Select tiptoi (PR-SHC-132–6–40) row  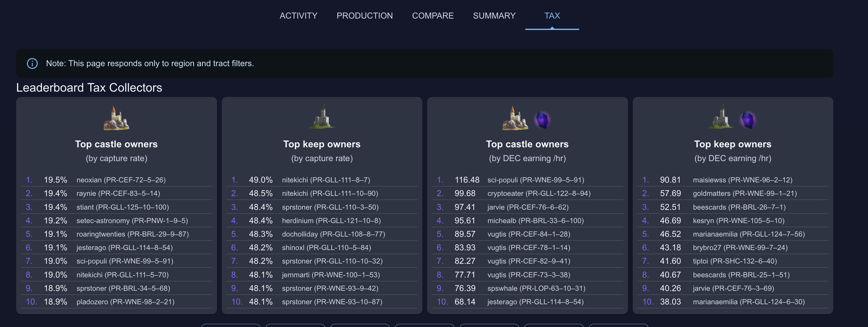click(x=733, y=261)
